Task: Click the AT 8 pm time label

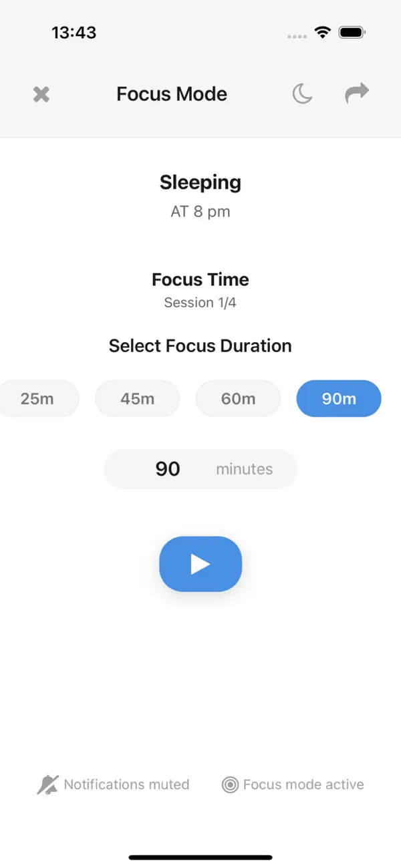Action: tap(200, 211)
